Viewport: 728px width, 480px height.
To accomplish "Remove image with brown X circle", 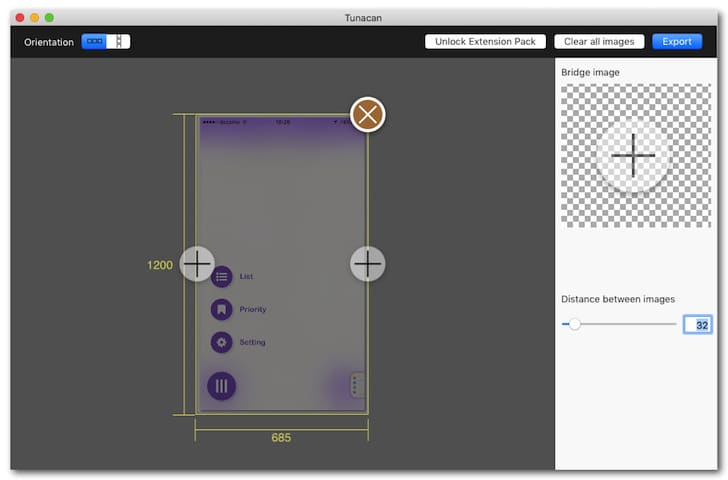I will 368,115.
